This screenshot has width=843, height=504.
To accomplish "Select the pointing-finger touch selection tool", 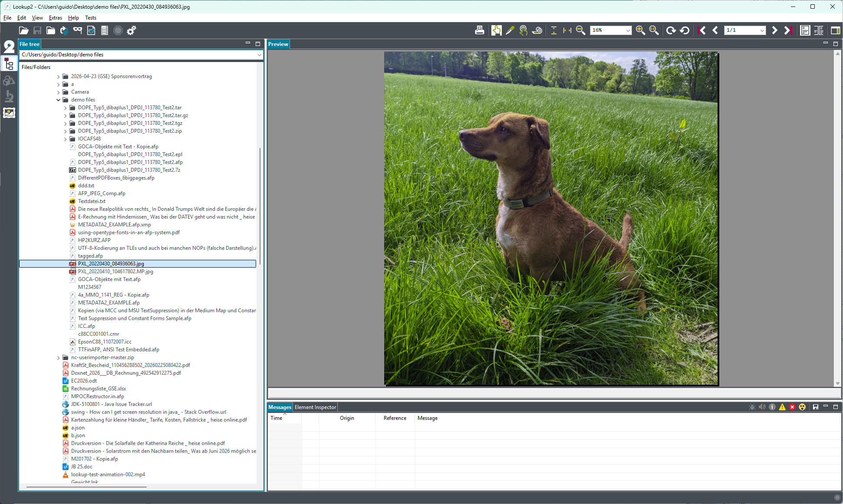I will (x=524, y=30).
